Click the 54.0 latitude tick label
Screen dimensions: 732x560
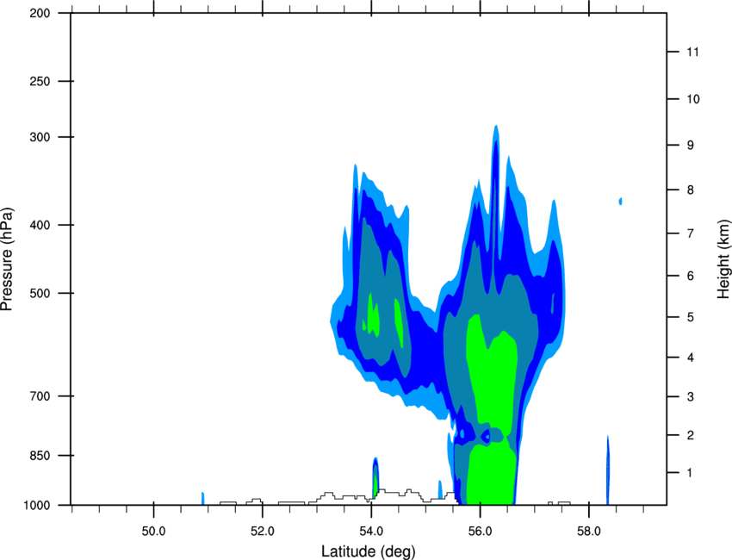(x=371, y=532)
